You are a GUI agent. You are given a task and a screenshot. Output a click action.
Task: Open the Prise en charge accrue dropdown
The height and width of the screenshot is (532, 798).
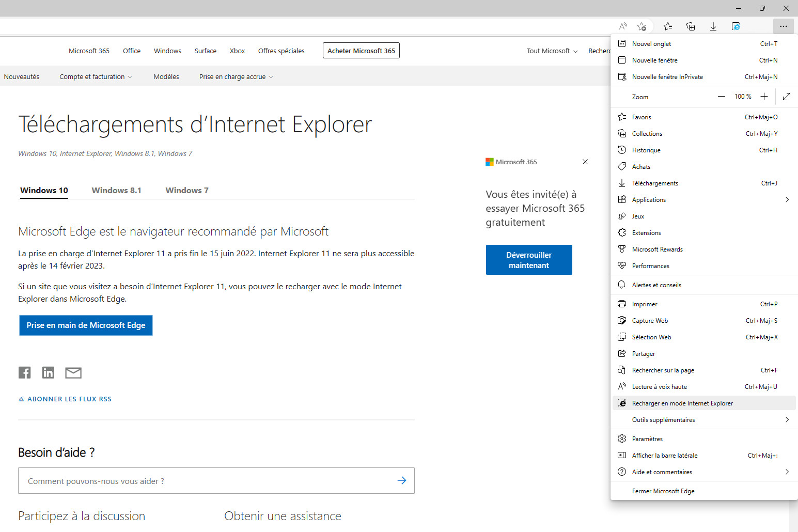click(x=236, y=77)
